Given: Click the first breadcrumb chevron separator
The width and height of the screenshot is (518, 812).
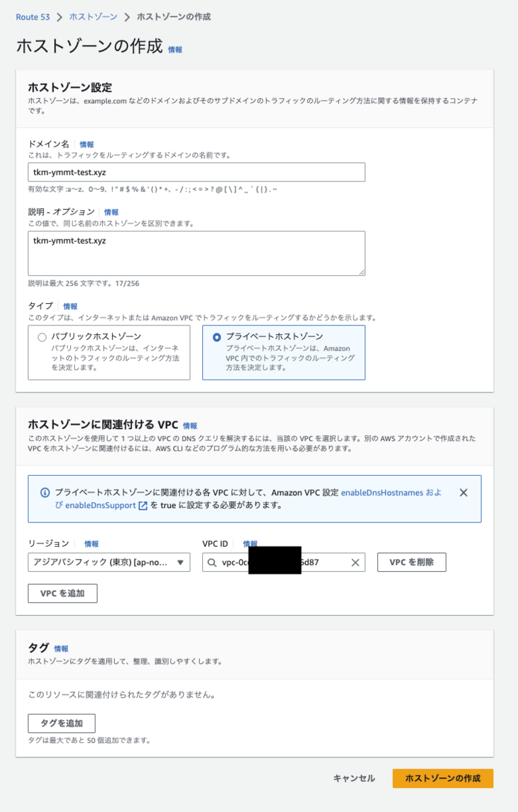Looking at the screenshot, I should point(60,16).
